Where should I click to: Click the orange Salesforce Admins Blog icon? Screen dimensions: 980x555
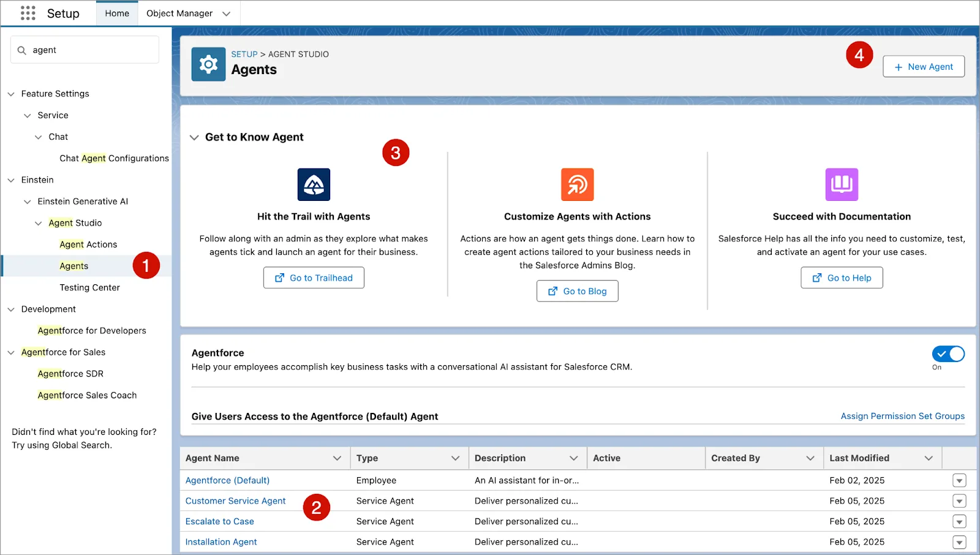click(577, 184)
